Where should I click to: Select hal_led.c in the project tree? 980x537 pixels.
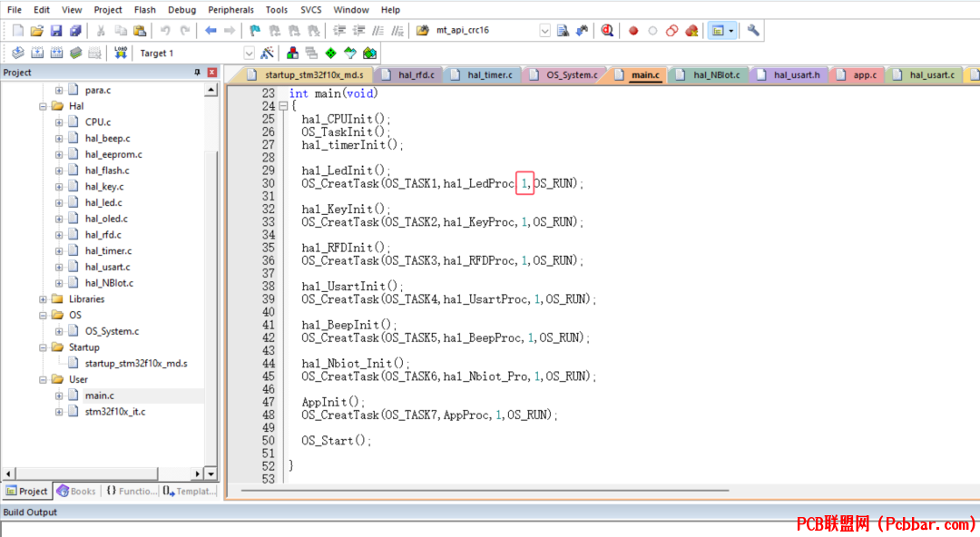103,202
